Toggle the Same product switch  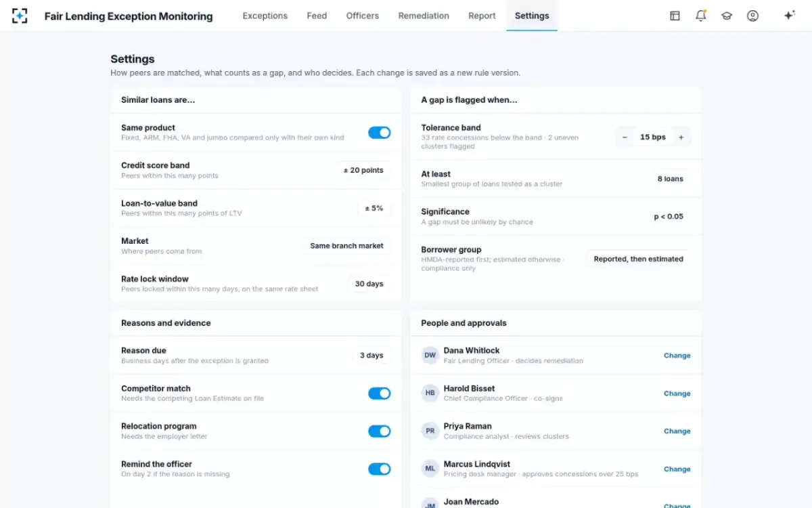[x=380, y=133]
